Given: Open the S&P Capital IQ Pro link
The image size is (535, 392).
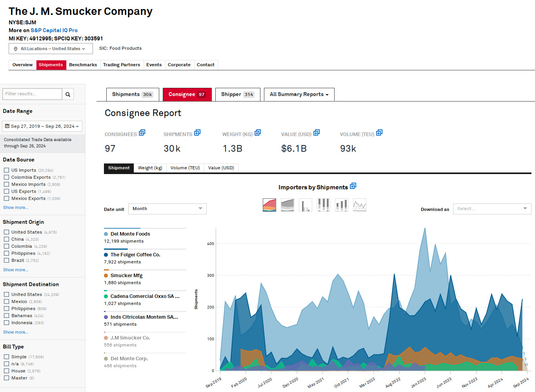Looking at the screenshot, I should tap(54, 30).
